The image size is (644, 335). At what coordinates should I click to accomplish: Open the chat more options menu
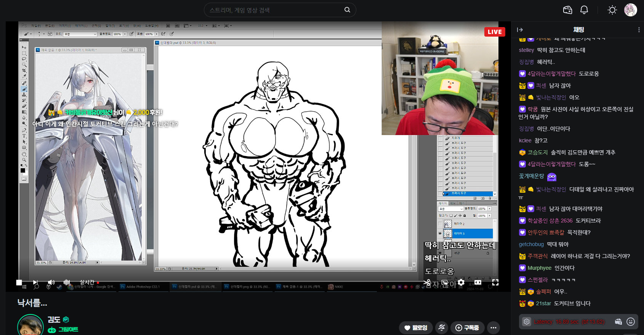pyautogui.click(x=639, y=30)
